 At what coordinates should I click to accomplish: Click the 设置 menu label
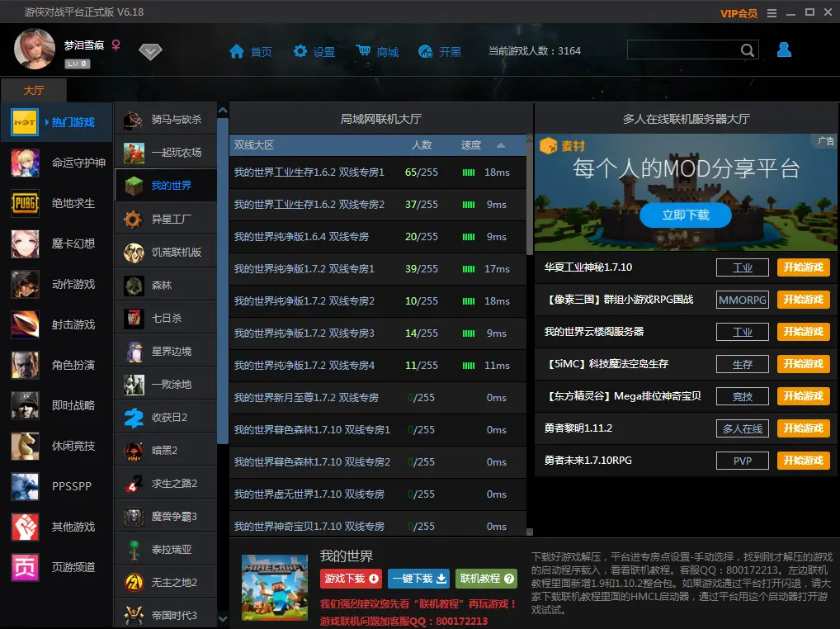point(324,52)
